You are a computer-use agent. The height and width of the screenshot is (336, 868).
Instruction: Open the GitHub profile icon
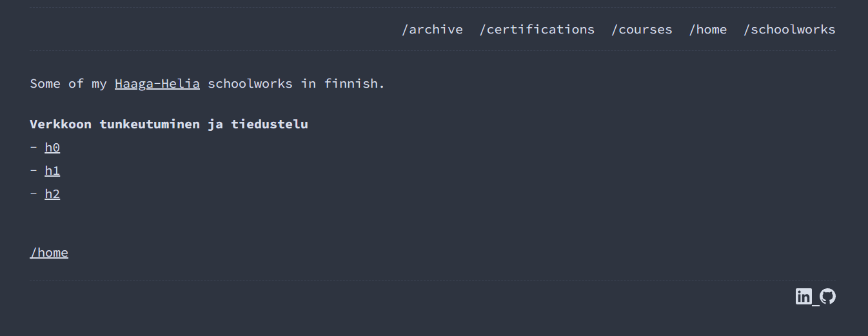pyautogui.click(x=827, y=297)
